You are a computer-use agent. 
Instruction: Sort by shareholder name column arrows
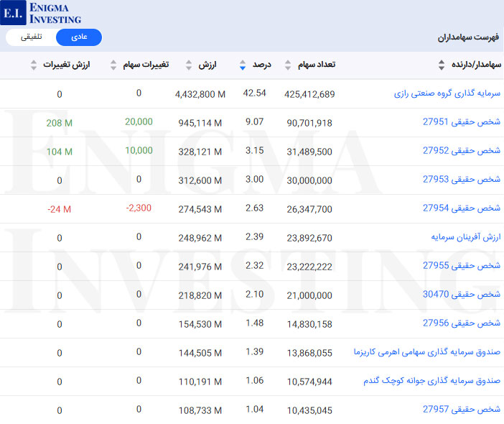tap(442, 65)
